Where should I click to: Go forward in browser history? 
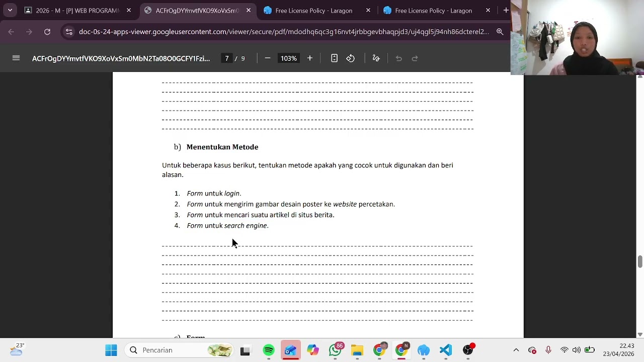(29, 32)
